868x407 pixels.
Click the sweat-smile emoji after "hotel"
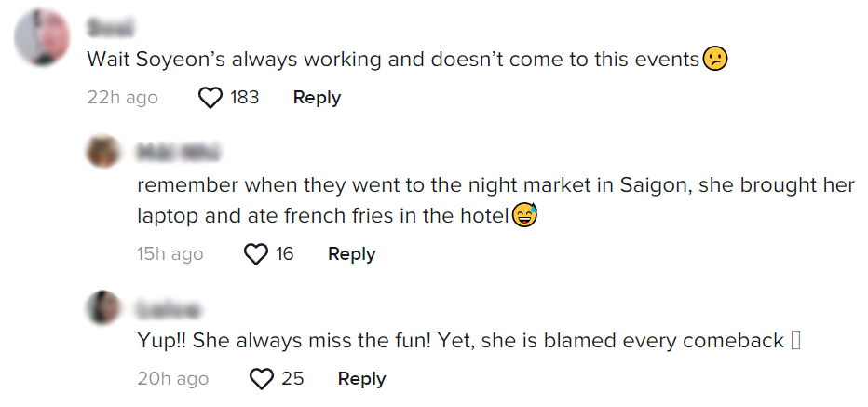(x=525, y=217)
